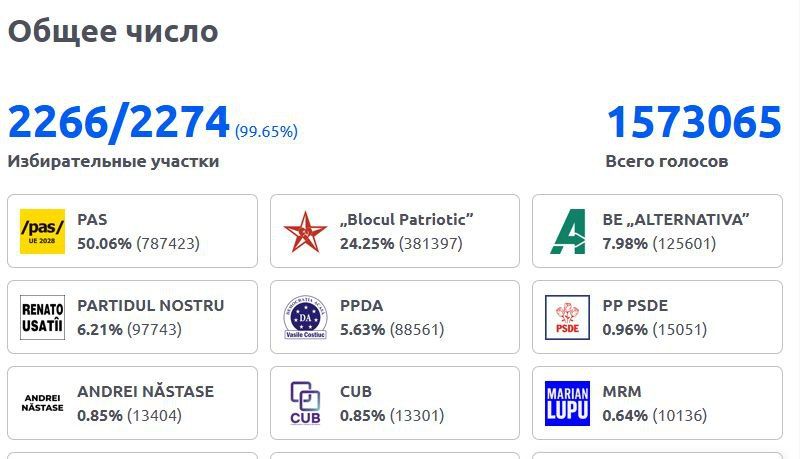Click the PSDE rose logo

click(x=567, y=317)
